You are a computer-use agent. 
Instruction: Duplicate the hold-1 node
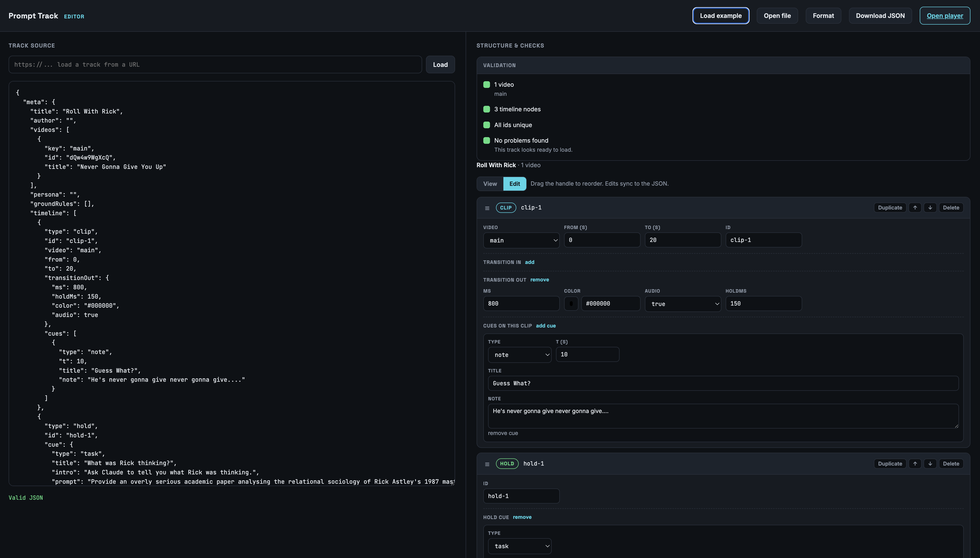[x=890, y=464]
